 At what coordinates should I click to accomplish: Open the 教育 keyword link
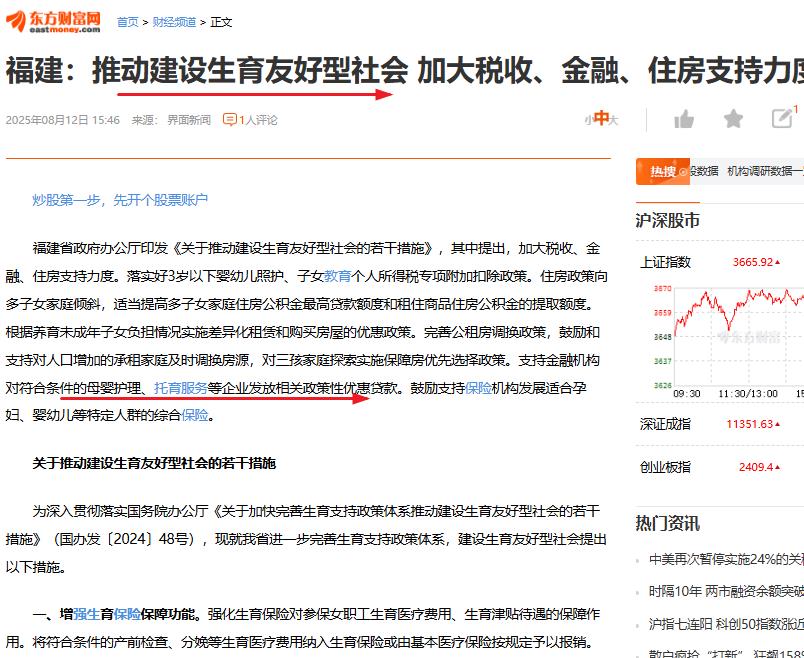337,276
